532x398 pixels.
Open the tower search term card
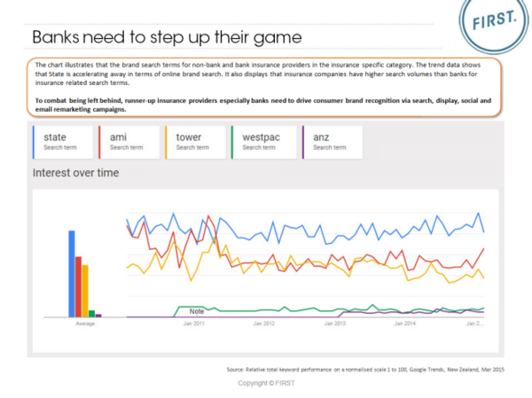point(192,141)
